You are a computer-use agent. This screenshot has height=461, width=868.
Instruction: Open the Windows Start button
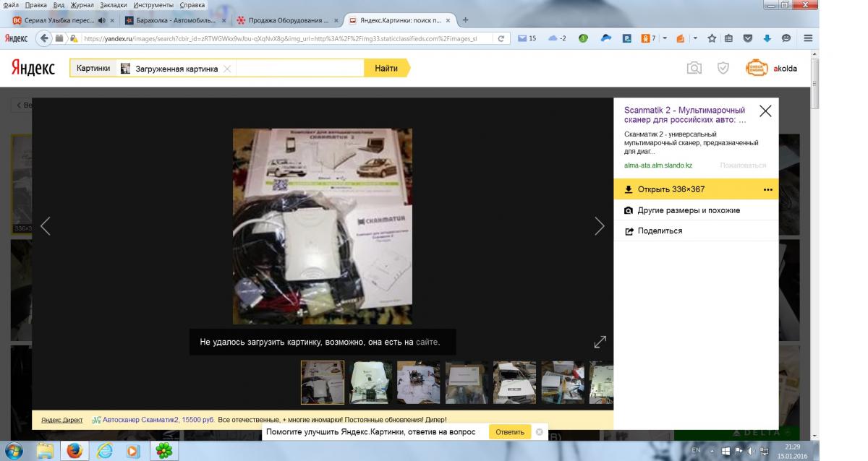[x=13, y=450]
